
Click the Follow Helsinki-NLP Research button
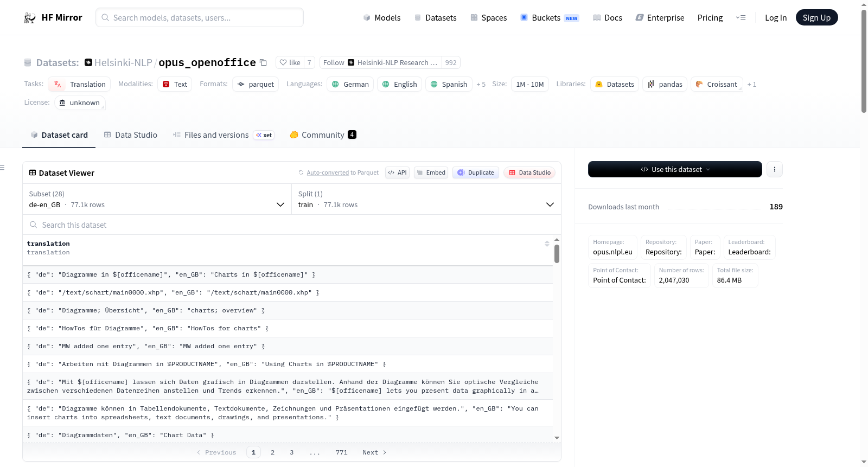pyautogui.click(x=380, y=62)
